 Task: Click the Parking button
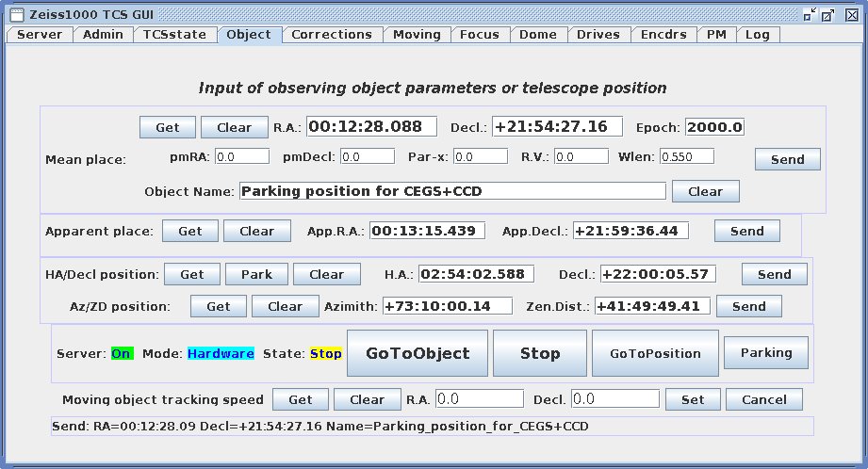pyautogui.click(x=766, y=353)
